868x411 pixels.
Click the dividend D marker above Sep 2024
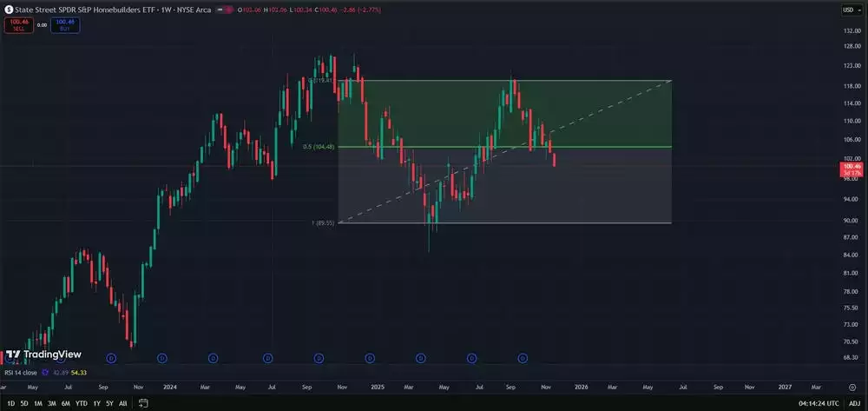tap(319, 358)
